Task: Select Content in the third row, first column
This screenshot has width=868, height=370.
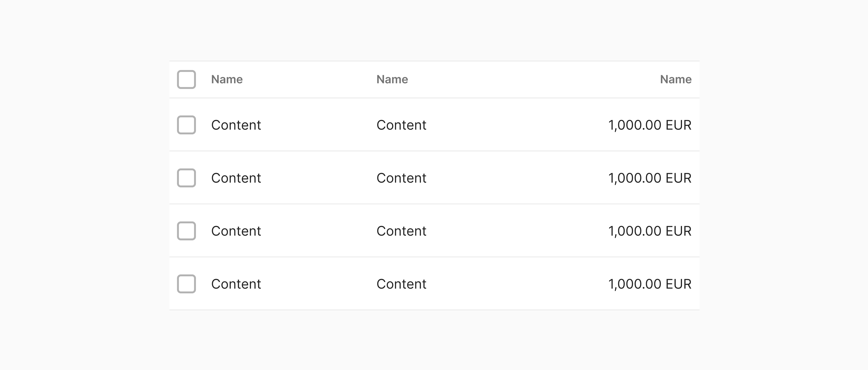Action: tap(236, 231)
